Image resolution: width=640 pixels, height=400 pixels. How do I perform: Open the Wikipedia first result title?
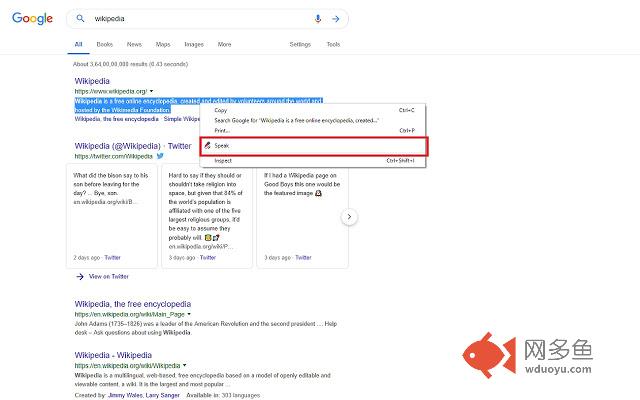pyautogui.click(x=92, y=81)
